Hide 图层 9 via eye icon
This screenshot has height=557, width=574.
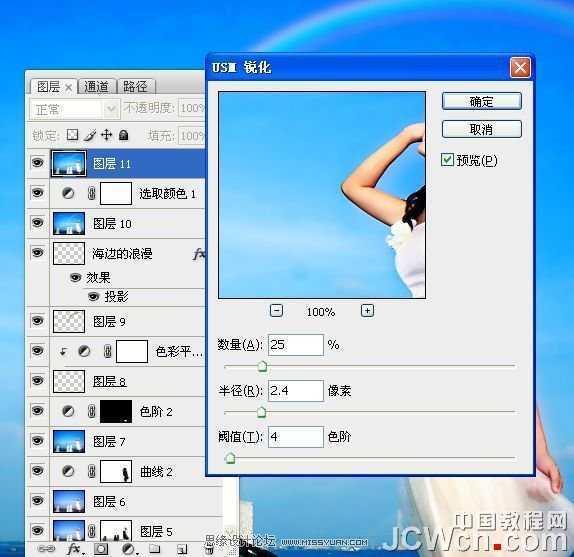(x=37, y=321)
